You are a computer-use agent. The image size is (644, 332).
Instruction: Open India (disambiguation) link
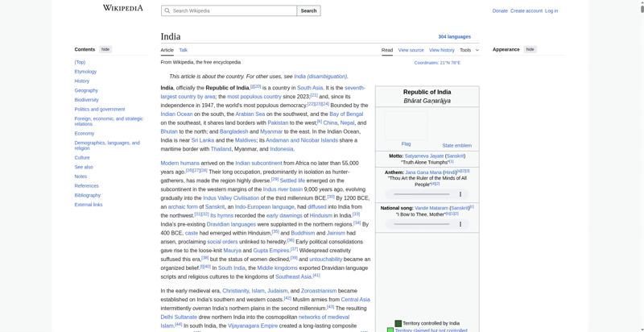(x=320, y=77)
